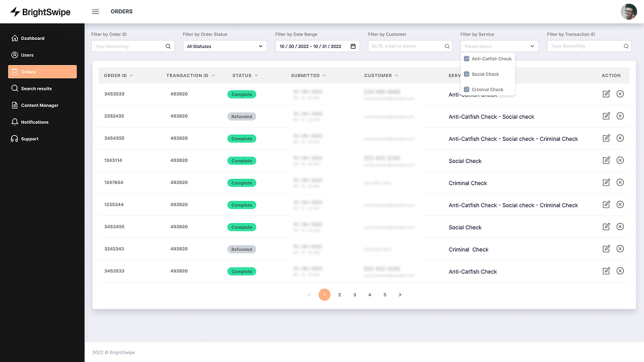Click search icon in Transaction ID filter
The height and width of the screenshot is (362, 644).
coord(626,46)
